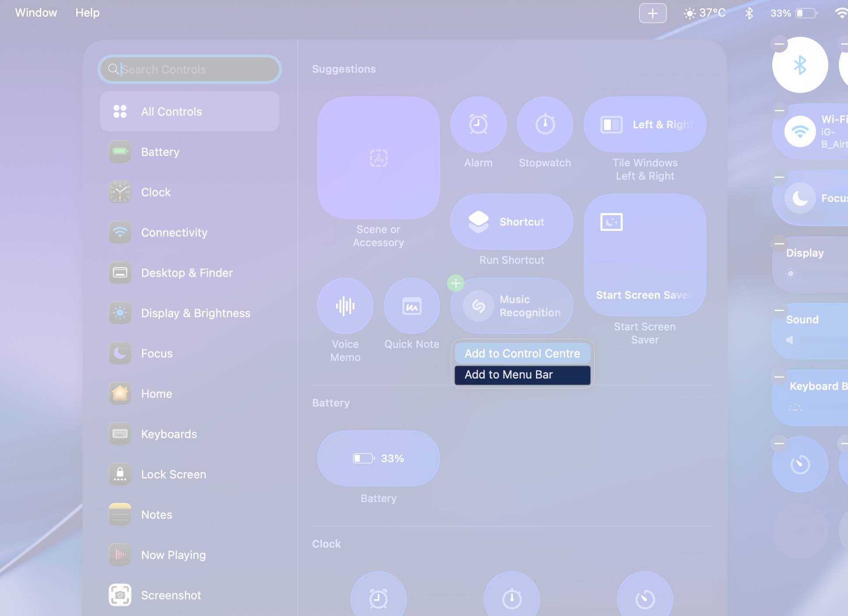Open Display & Brightness controls
The image size is (848, 616).
195,313
